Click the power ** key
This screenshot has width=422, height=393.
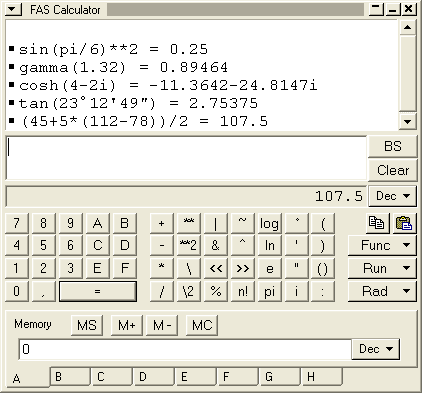(189, 223)
